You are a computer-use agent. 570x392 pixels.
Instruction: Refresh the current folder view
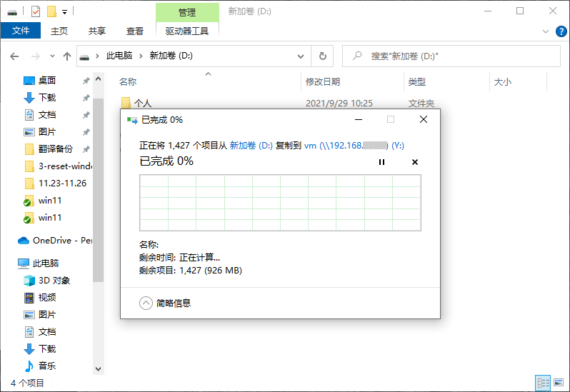point(323,56)
